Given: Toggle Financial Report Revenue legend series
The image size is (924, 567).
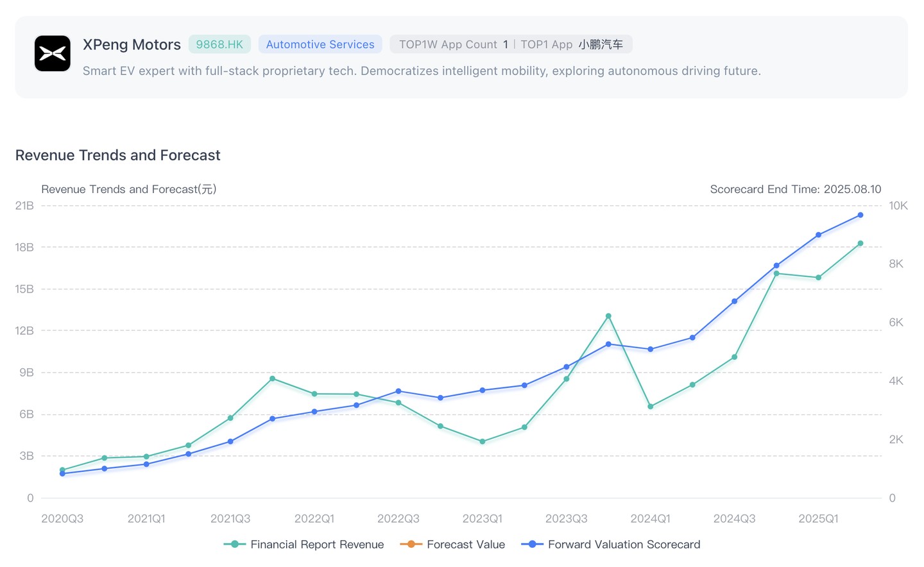Looking at the screenshot, I should pos(317,545).
